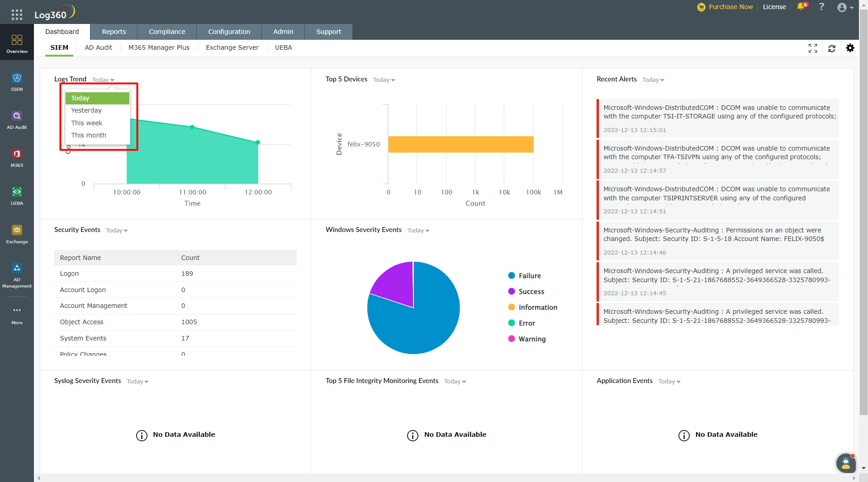Choose This month in Logs Trend menu

click(97, 135)
